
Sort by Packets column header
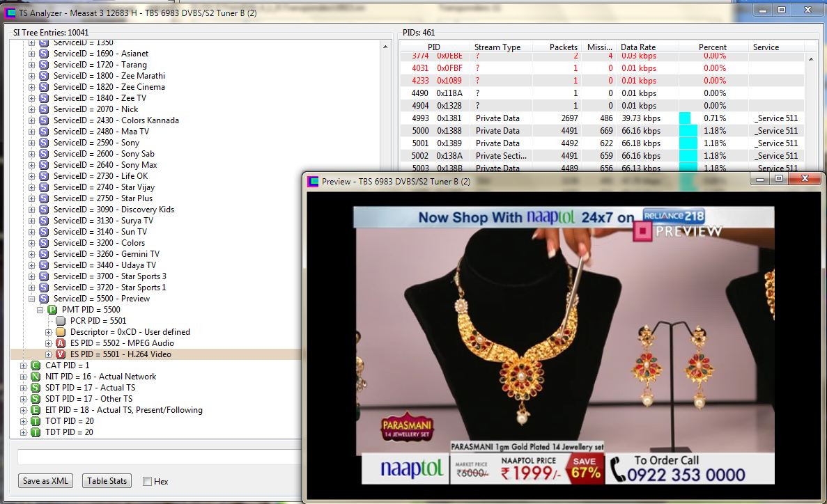click(x=557, y=47)
